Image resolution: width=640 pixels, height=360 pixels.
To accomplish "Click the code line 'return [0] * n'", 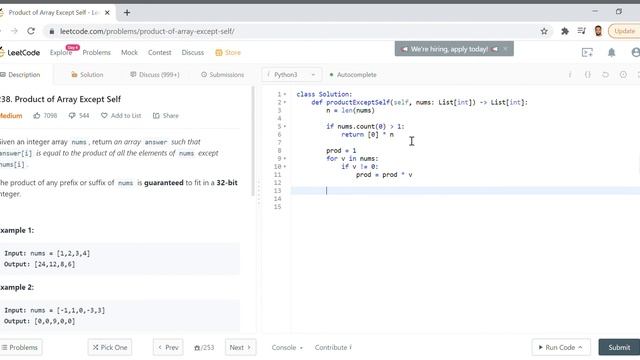I will [x=367, y=134].
